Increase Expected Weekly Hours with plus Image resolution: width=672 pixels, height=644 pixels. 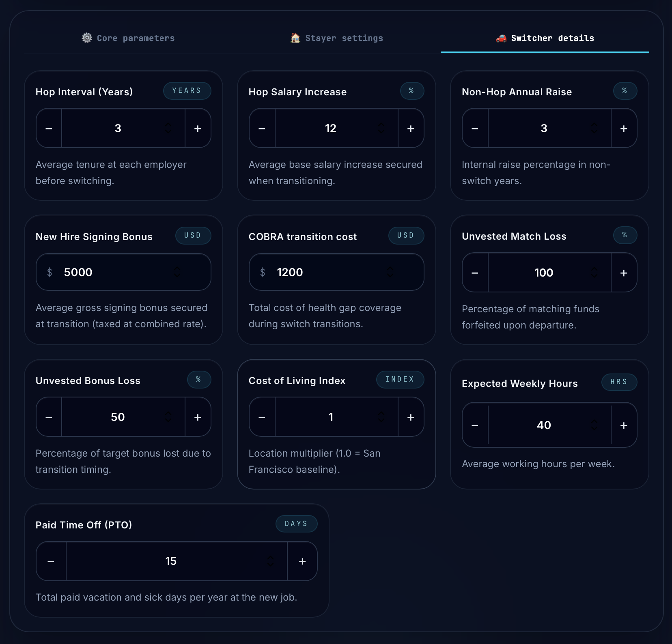(624, 425)
